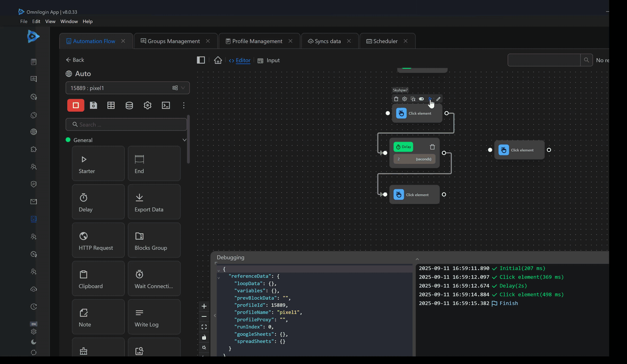Open the table data icon

pyautogui.click(x=111, y=105)
